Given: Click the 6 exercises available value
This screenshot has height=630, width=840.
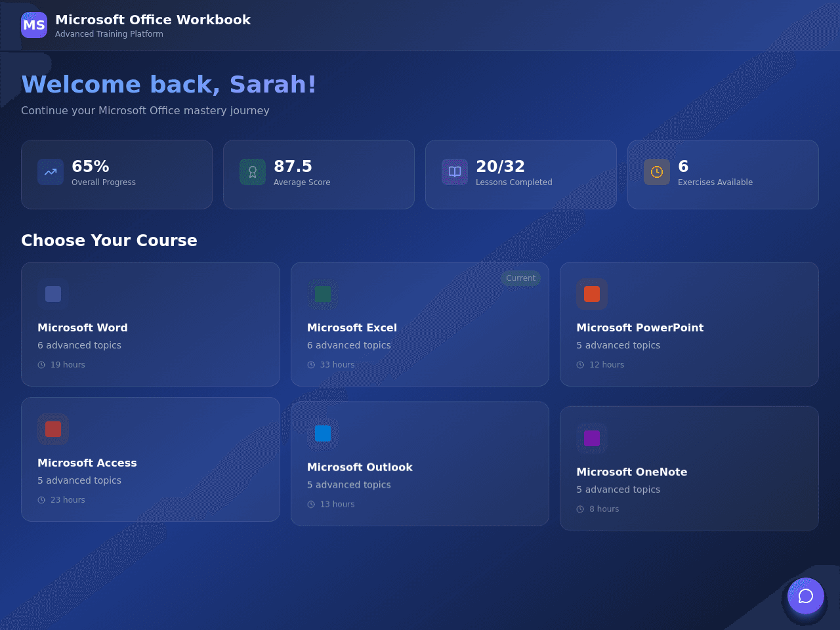Looking at the screenshot, I should coord(683,167).
